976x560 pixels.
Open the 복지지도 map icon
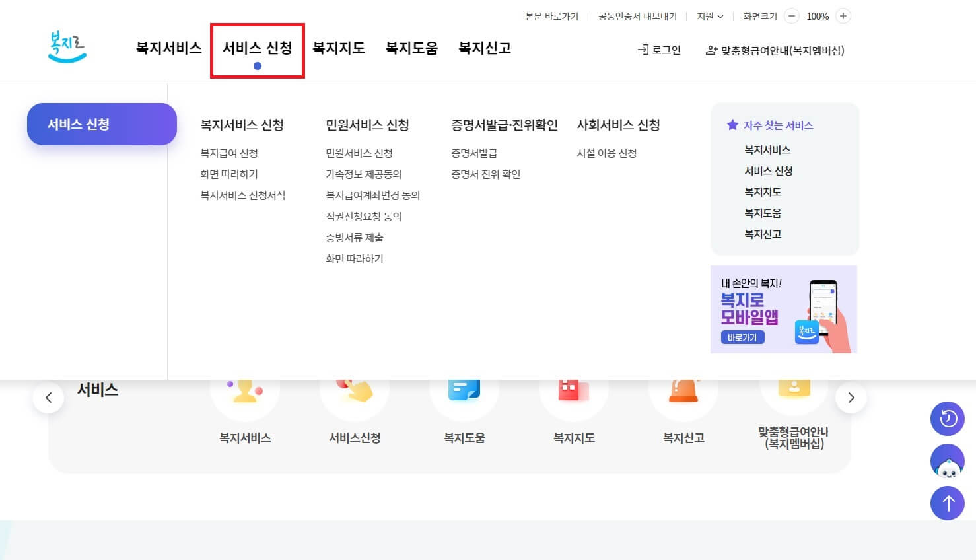(x=574, y=396)
